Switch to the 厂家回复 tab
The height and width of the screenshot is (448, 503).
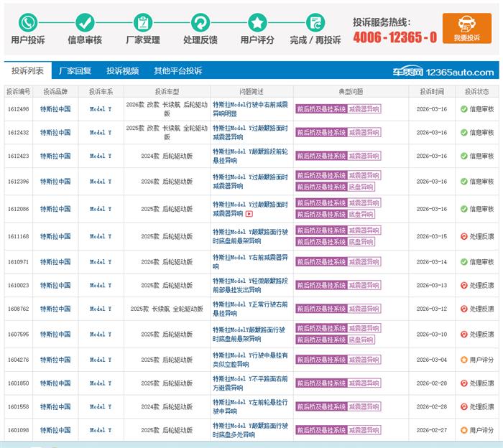tap(75, 71)
